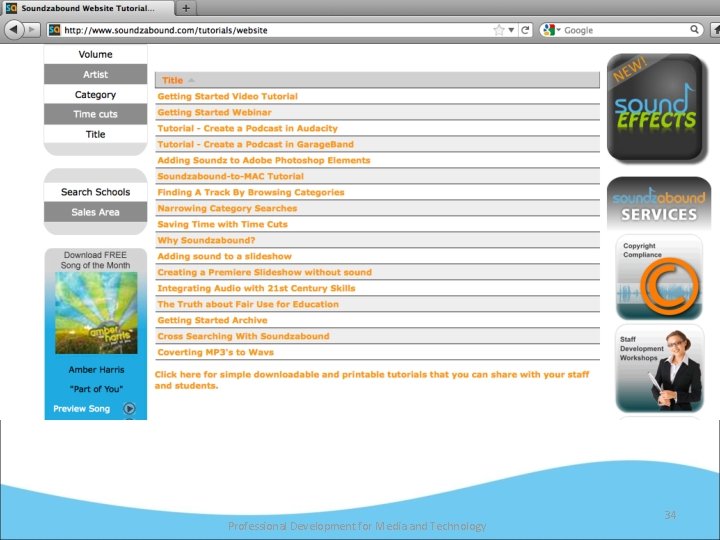The width and height of the screenshot is (720, 540).
Task: Select Title in the sidebar menu
Action: tap(96, 134)
